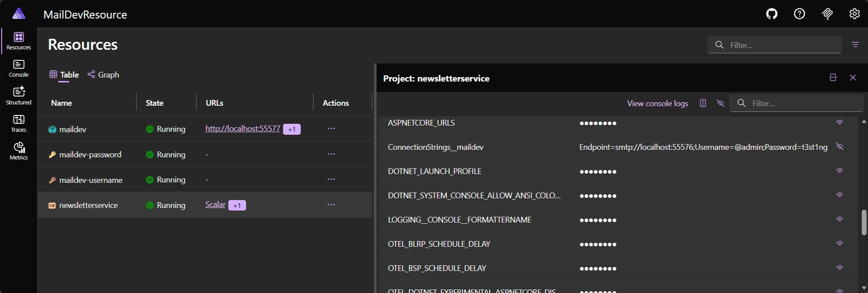Click the maildev-username key icon

(52, 180)
